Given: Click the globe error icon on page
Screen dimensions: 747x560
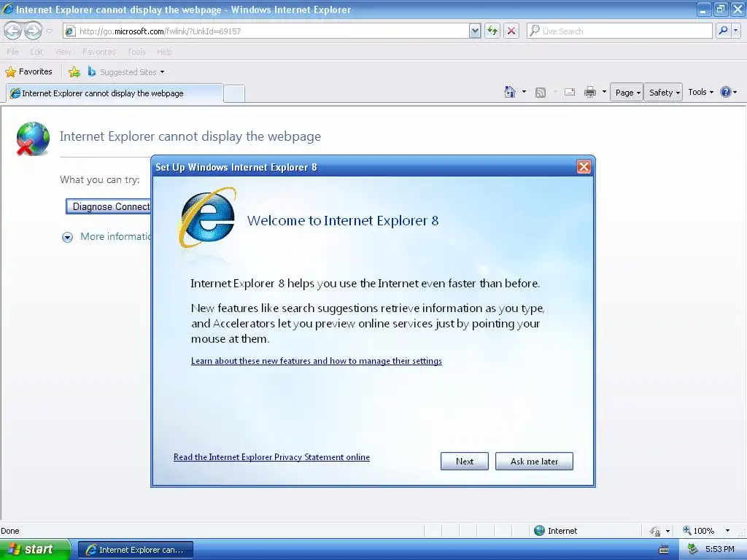Looking at the screenshot, I should (x=32, y=139).
